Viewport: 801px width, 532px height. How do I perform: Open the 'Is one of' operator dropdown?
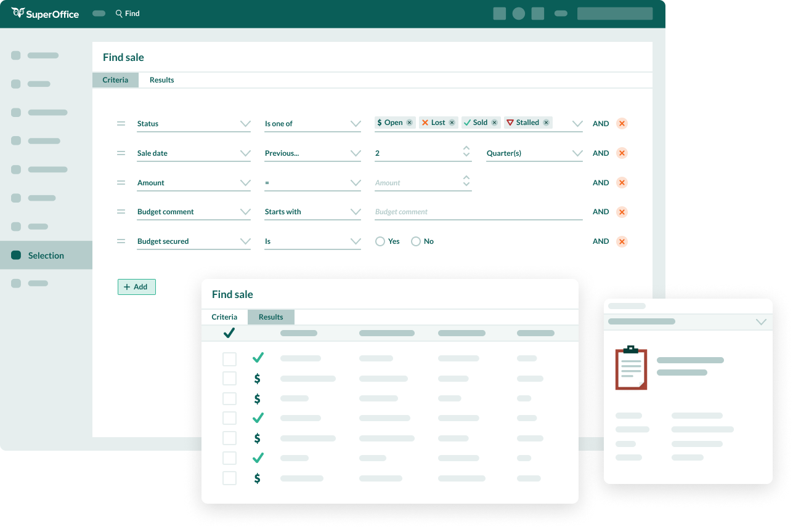point(312,124)
